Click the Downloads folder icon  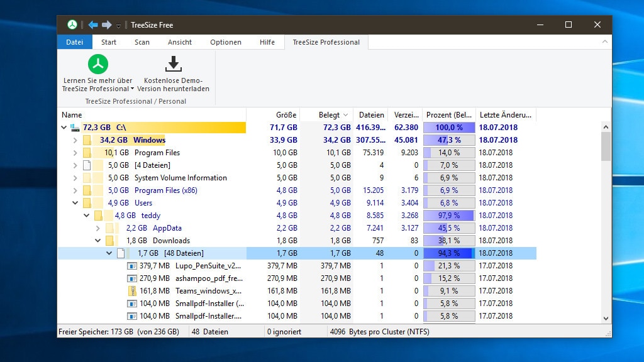[x=109, y=241]
